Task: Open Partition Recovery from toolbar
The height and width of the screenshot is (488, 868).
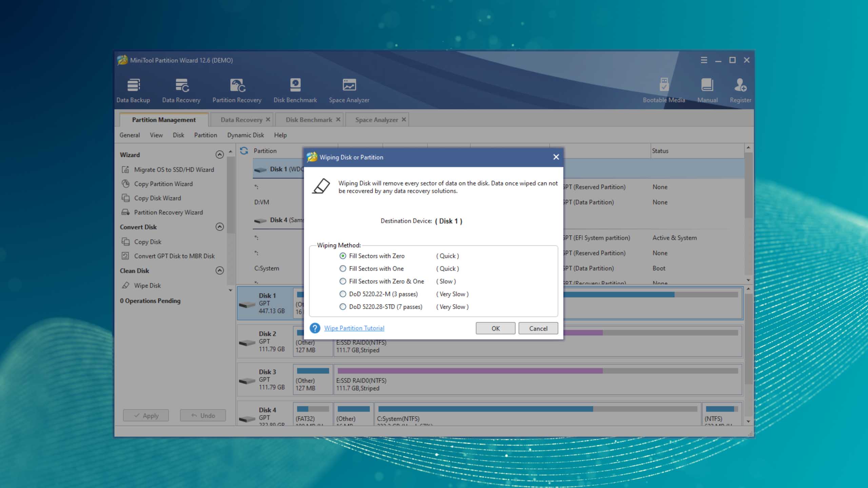Action: [x=237, y=90]
